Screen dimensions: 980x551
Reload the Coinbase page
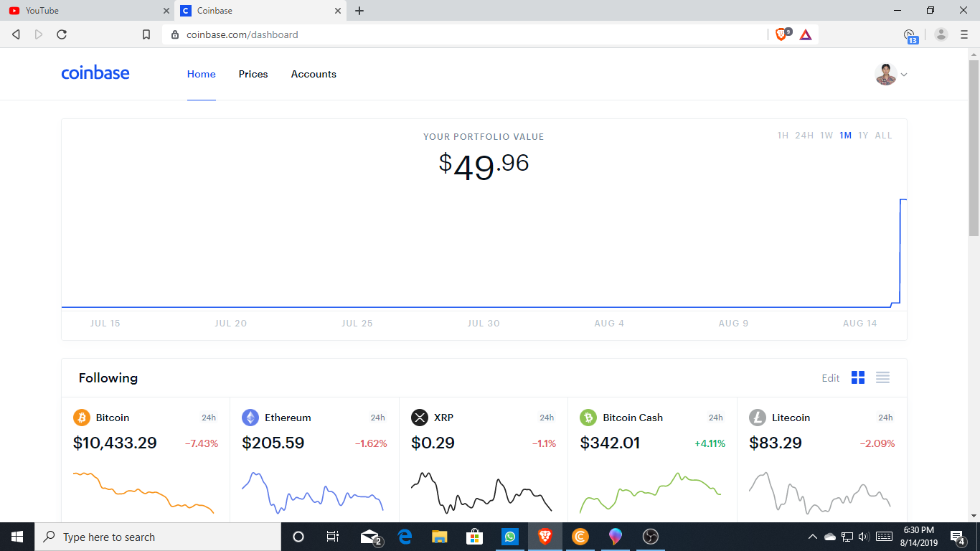(62, 34)
